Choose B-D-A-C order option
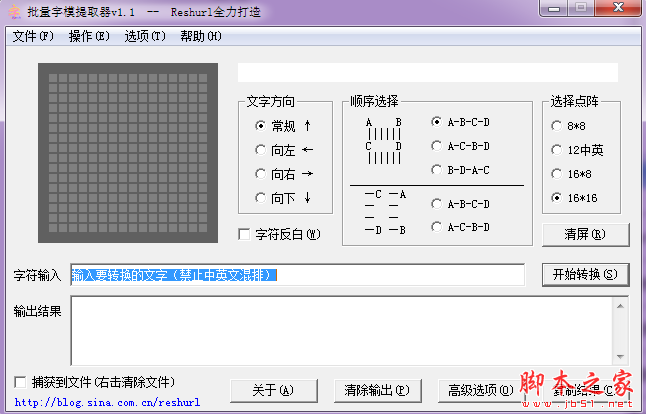 click(436, 169)
